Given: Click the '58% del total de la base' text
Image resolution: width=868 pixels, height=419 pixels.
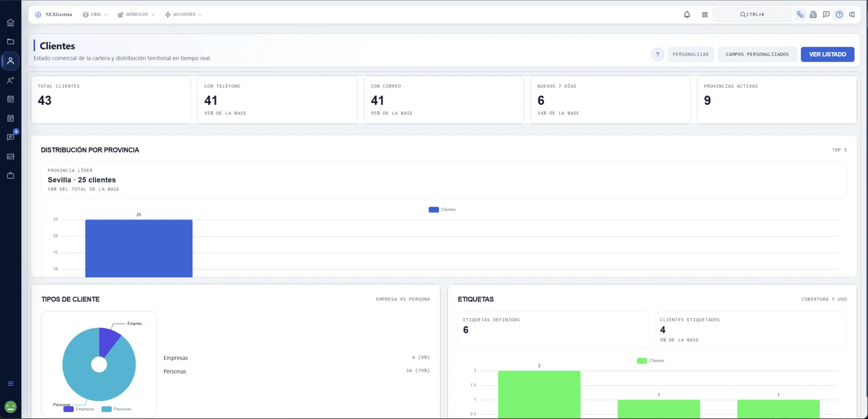Looking at the screenshot, I should (84, 189).
